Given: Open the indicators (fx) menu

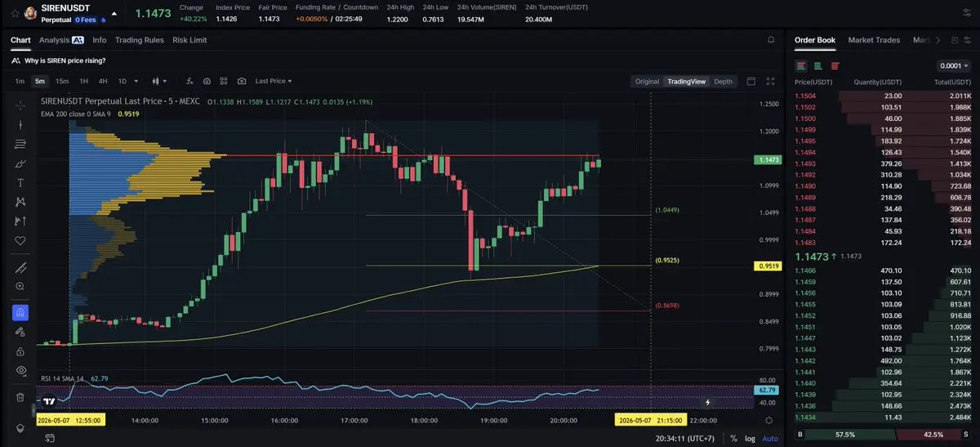Looking at the screenshot, I should click(189, 81).
